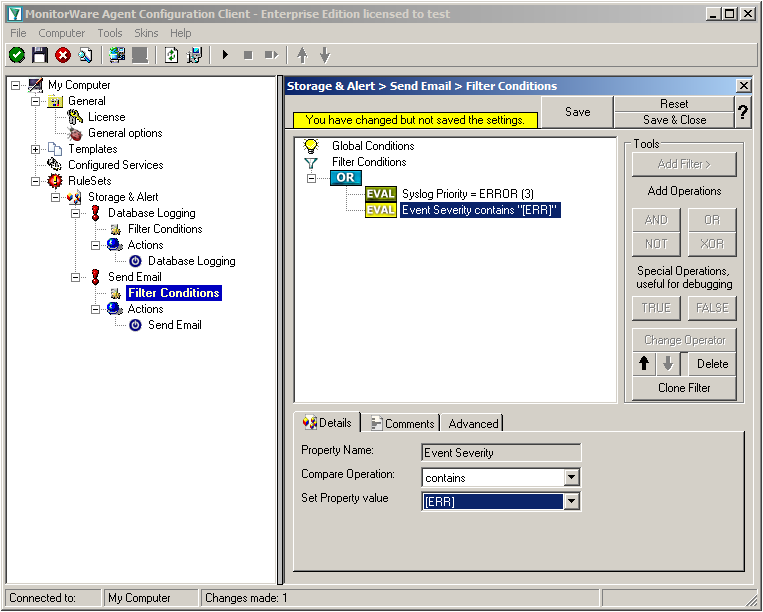Collapse the OR filter node
Image resolution: width=763 pixels, height=612 pixels.
point(311,179)
